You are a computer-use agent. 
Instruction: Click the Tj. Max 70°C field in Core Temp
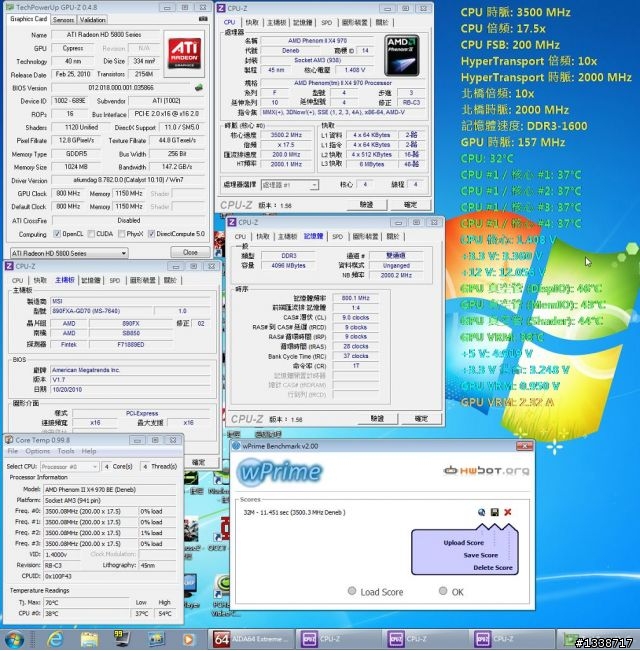point(87,602)
